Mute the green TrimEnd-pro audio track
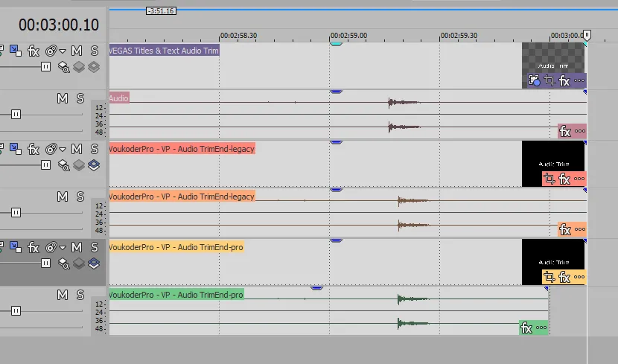Screen dimensions: 618x364 pos(63,295)
